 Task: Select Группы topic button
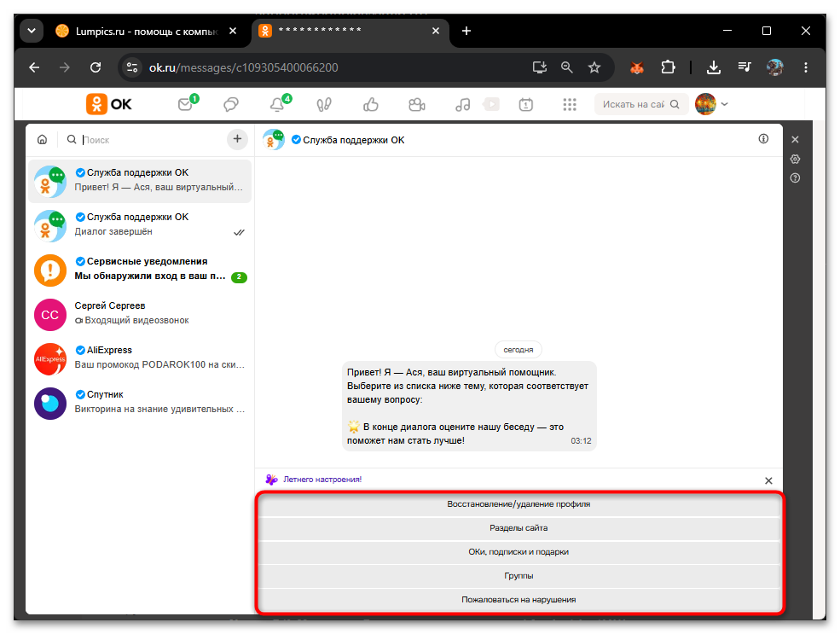pos(518,576)
